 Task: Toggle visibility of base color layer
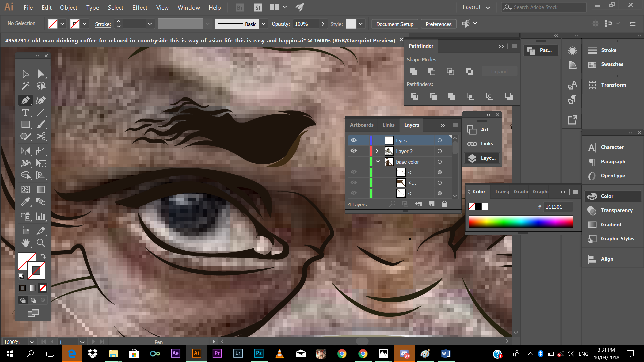[x=354, y=162]
